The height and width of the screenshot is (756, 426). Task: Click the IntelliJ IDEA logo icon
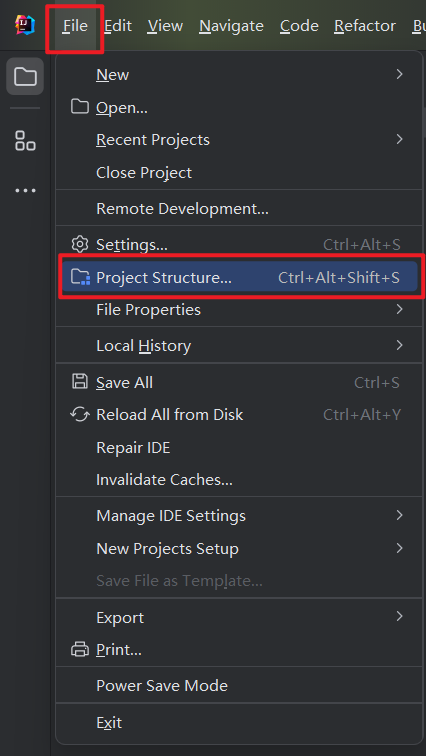pyautogui.click(x=25, y=25)
